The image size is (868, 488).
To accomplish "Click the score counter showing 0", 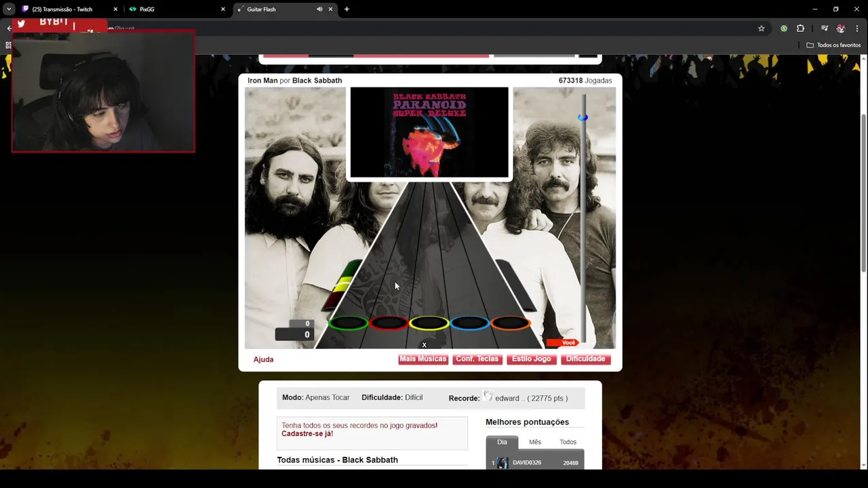I will tap(295, 335).
